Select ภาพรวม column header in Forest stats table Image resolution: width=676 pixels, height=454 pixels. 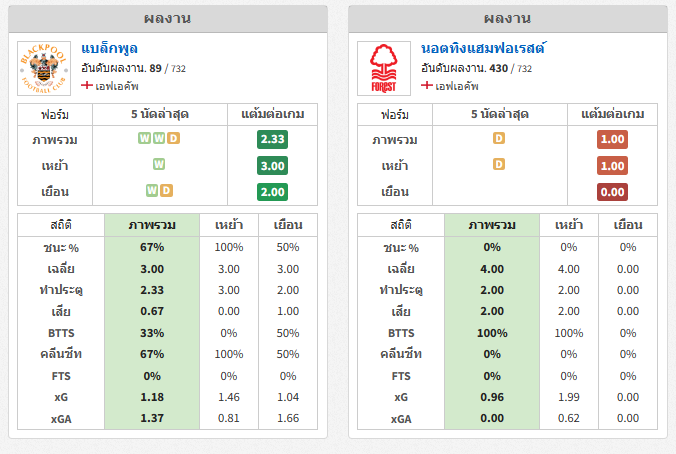coord(492,225)
